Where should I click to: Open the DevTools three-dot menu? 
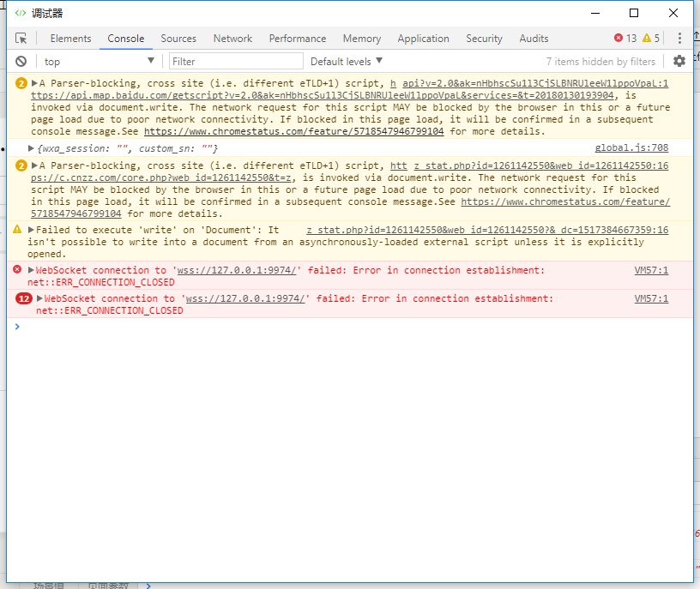[679, 38]
